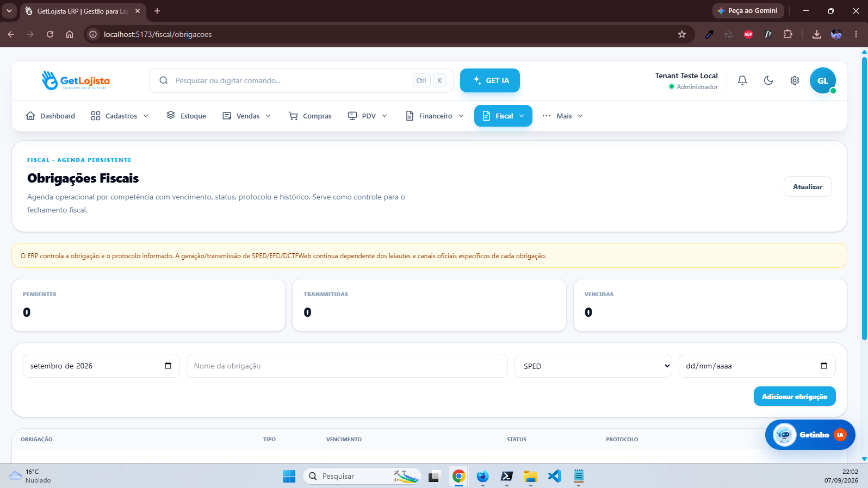Viewport: 868px width, 488px height.
Task: Expand the Vendas dropdown
Action: coord(247,116)
